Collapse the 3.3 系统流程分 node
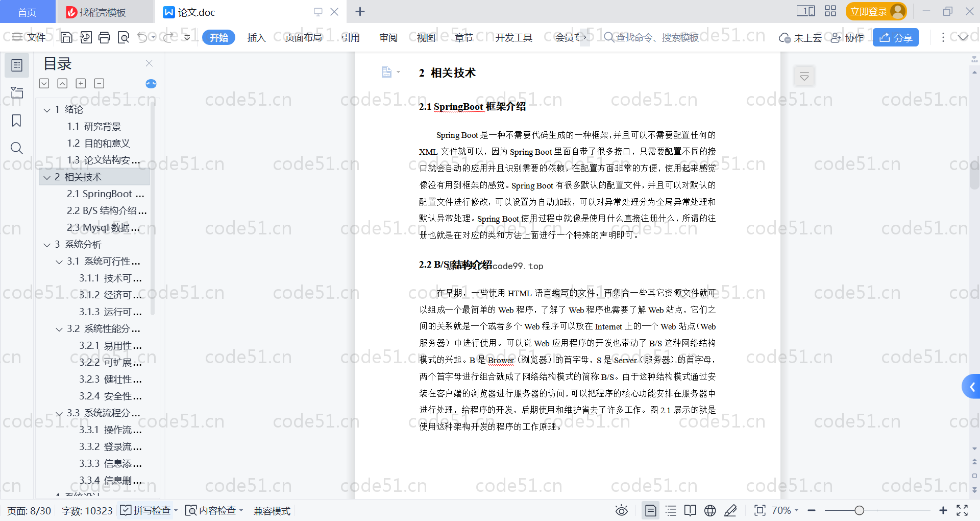980x521 pixels. (x=59, y=413)
